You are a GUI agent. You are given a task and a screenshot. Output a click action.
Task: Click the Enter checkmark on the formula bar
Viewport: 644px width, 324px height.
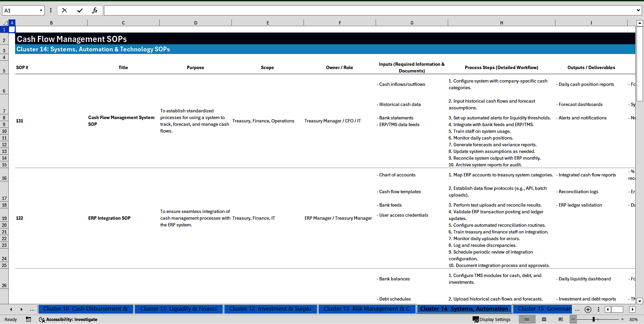pos(80,10)
